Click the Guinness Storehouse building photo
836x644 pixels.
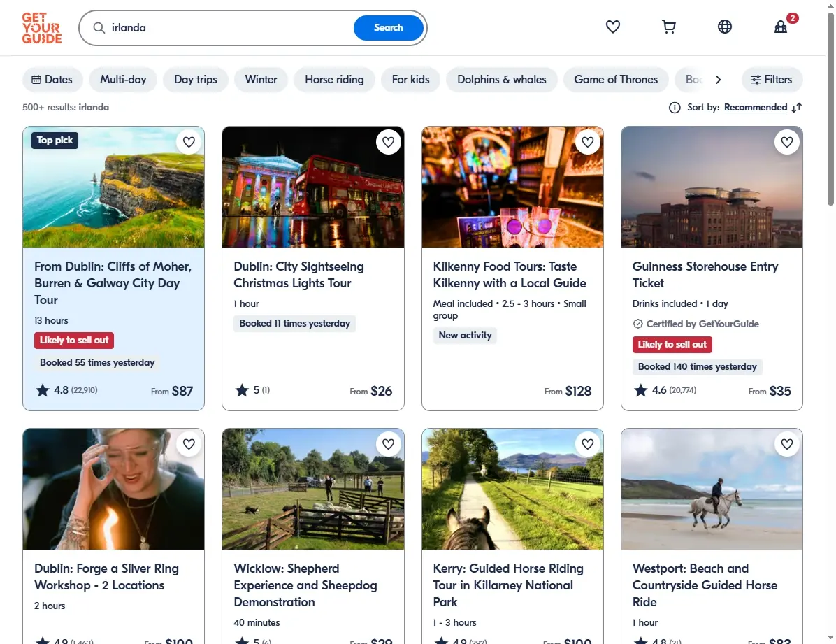click(712, 187)
